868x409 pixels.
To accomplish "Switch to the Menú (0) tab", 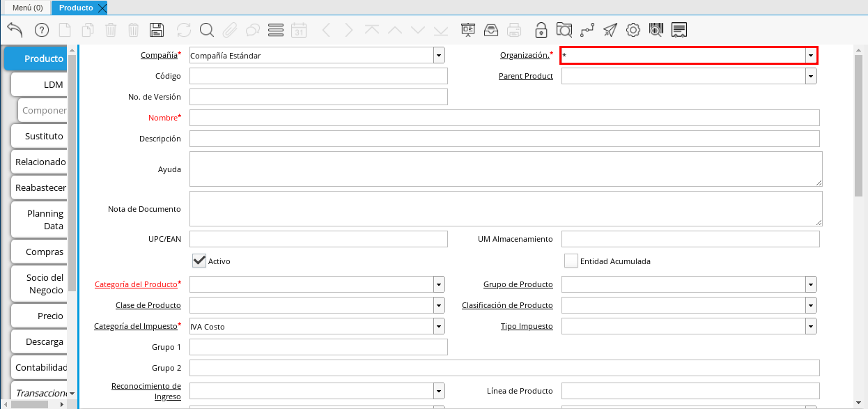I will 28,8.
